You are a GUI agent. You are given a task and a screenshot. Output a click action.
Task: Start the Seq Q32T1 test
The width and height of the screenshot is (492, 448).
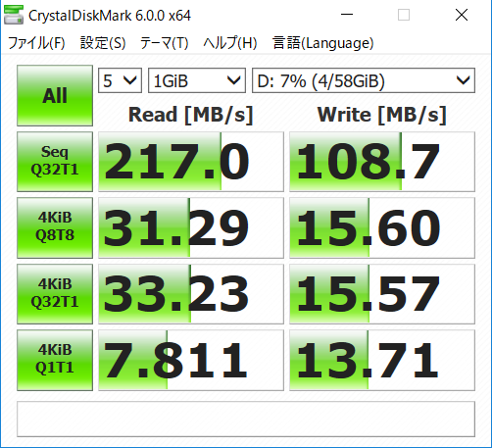tap(55, 162)
